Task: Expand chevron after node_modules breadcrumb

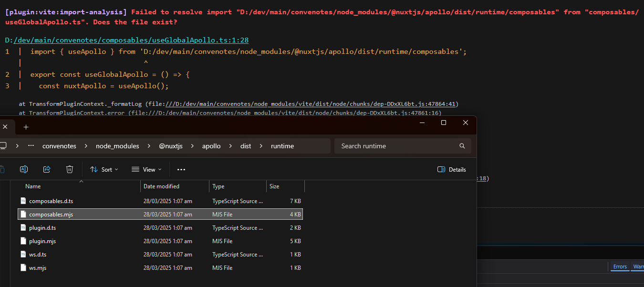Action: [149, 146]
